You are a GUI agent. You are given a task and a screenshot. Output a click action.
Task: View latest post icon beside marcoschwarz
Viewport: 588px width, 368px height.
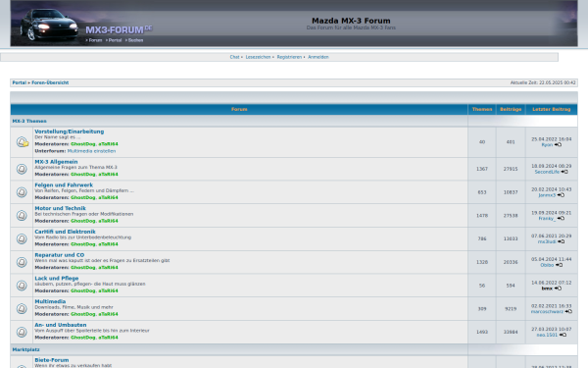coord(568,312)
